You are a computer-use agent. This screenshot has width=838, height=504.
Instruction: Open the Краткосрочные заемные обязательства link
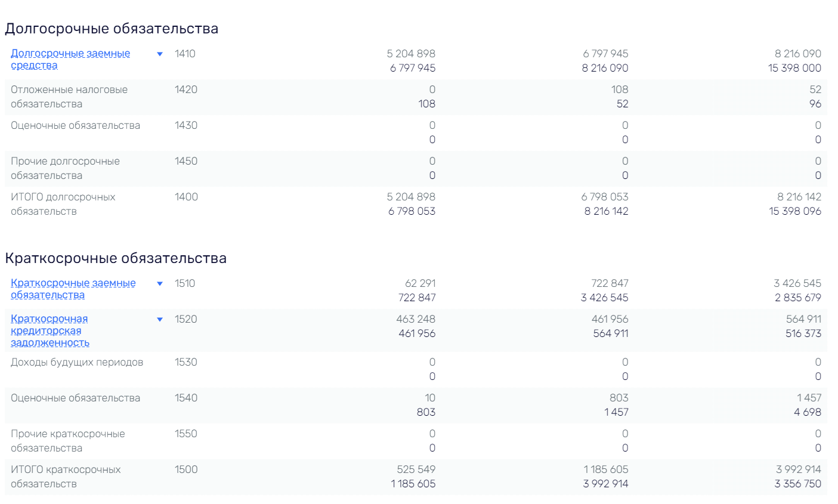pyautogui.click(x=73, y=289)
